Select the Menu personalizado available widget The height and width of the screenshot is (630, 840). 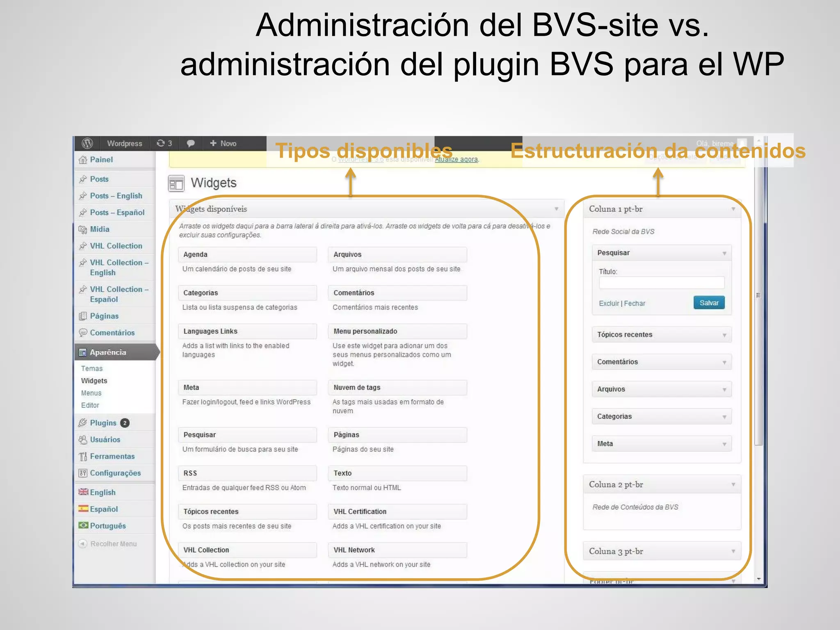pos(397,331)
